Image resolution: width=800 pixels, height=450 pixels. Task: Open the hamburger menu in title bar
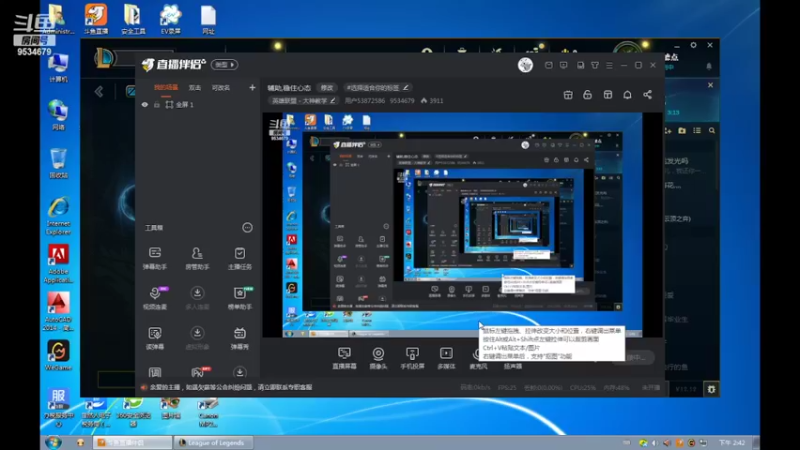point(609,65)
